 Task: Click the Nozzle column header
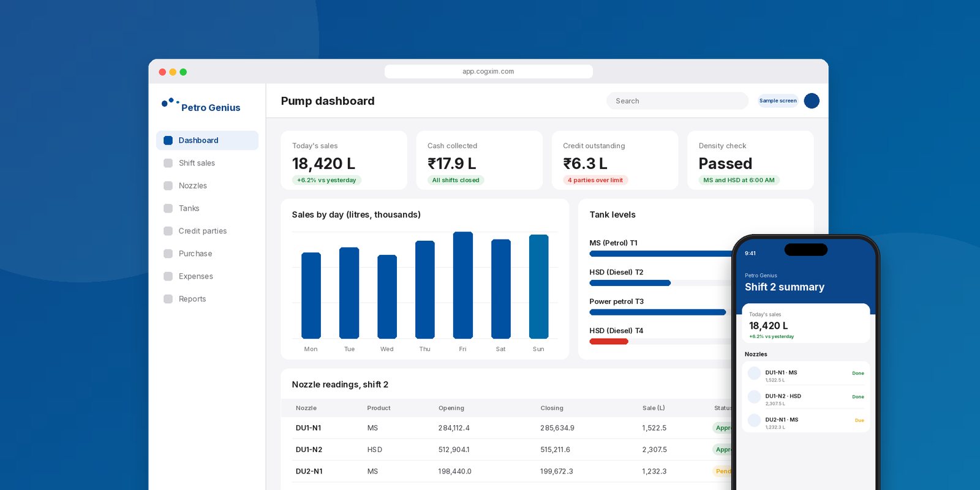(x=306, y=408)
